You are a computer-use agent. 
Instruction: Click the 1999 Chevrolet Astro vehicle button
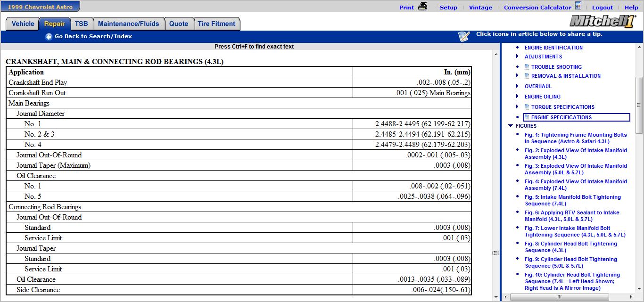(40, 6)
